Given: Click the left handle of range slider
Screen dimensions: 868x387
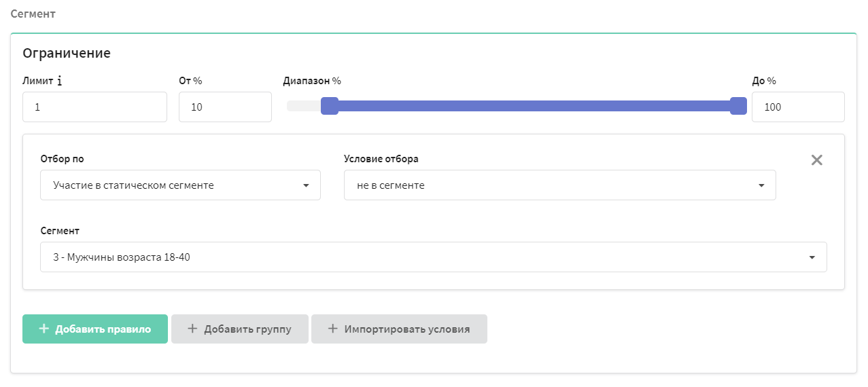Looking at the screenshot, I should [x=330, y=106].
